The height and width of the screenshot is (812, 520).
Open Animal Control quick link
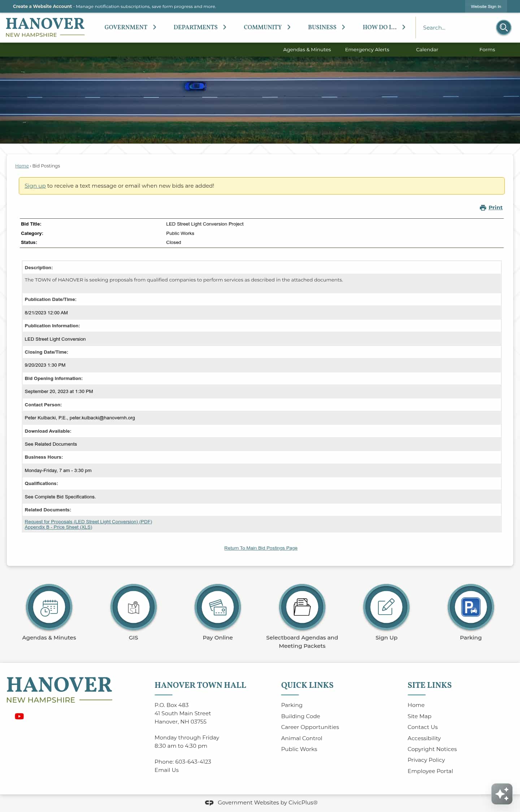tap(302, 738)
